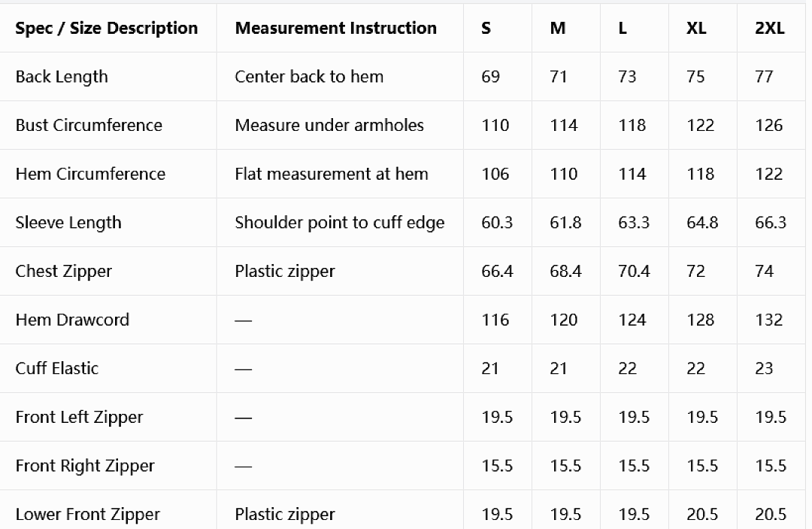Click the Chest Zipper L value 70.4
Image resolution: width=812 pixels, height=529 pixels.
tap(633, 272)
